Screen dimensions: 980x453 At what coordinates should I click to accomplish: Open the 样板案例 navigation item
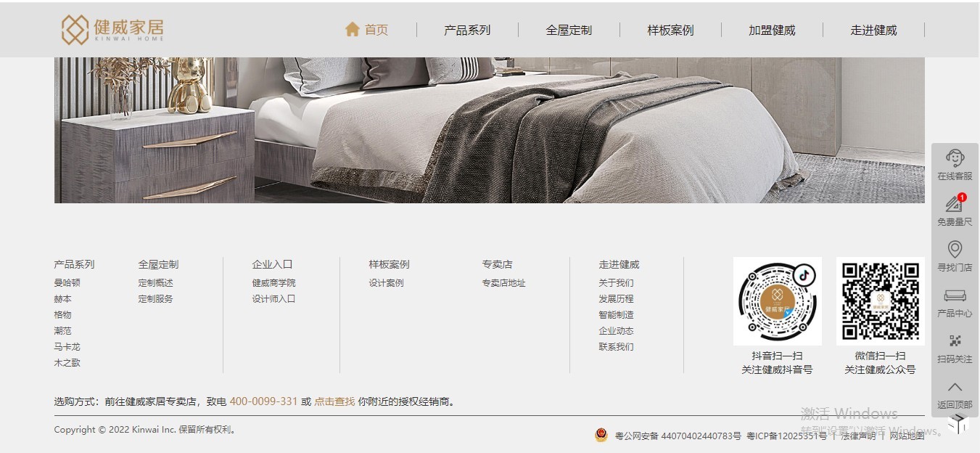pos(670,30)
